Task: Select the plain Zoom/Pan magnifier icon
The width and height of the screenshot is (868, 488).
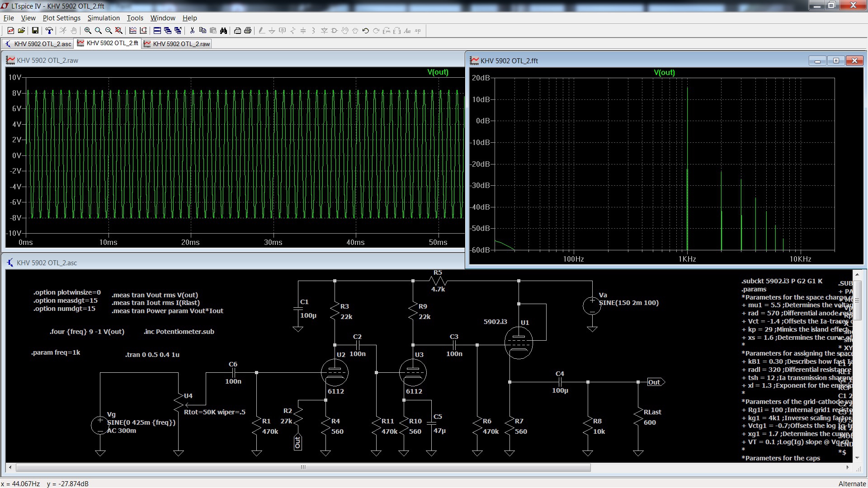Action: pos(98,31)
